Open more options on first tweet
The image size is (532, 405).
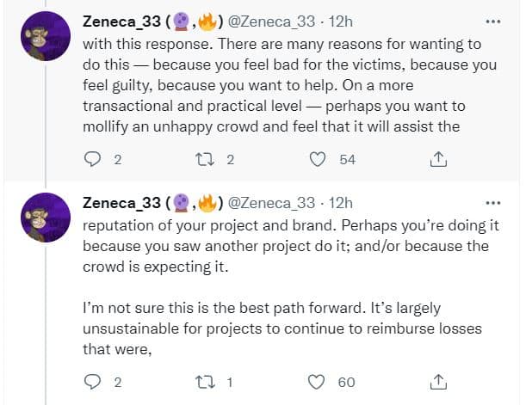point(493,21)
